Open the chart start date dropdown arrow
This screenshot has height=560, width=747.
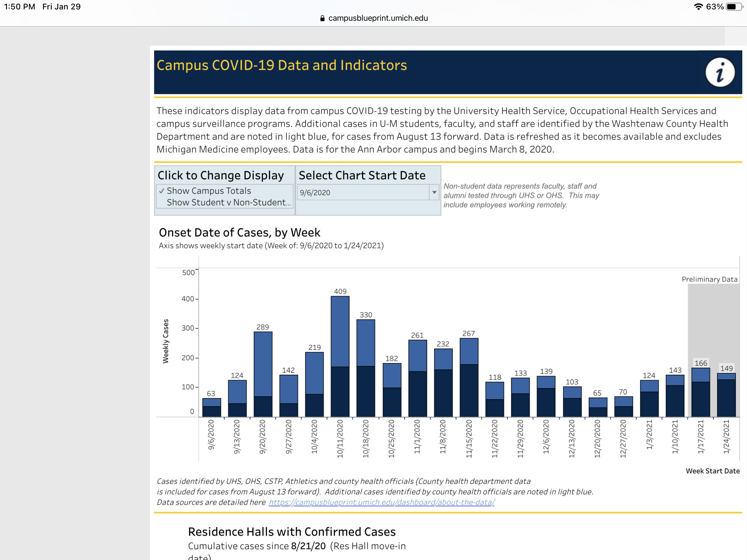pos(434,192)
